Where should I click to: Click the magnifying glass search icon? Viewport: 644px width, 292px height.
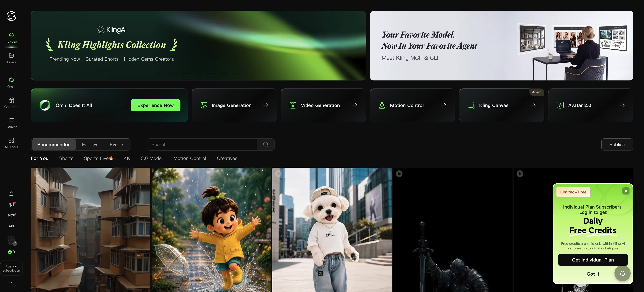pos(266,144)
